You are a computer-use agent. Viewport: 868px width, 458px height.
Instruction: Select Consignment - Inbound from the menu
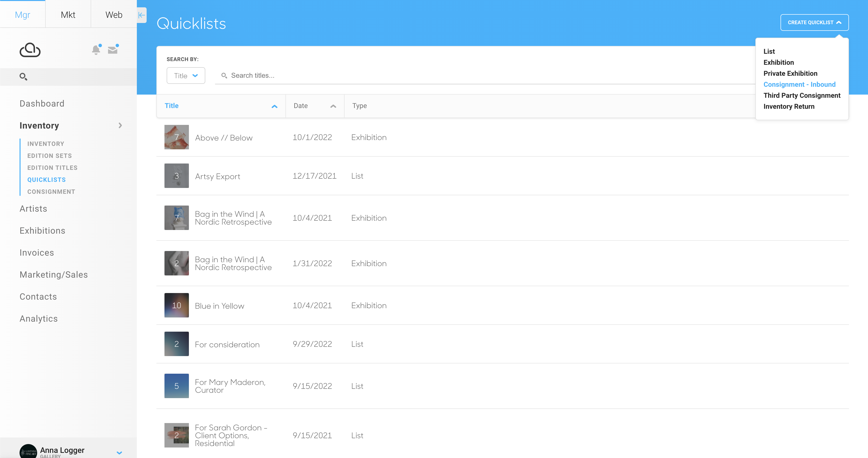[x=800, y=85]
